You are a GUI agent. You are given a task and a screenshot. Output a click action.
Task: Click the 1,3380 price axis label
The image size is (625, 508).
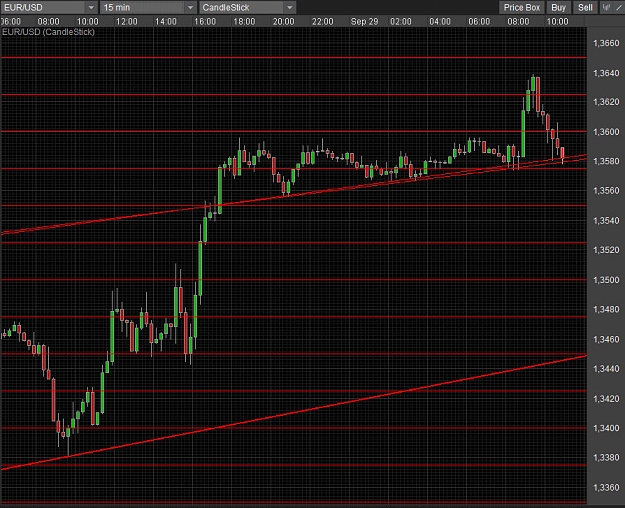606,458
